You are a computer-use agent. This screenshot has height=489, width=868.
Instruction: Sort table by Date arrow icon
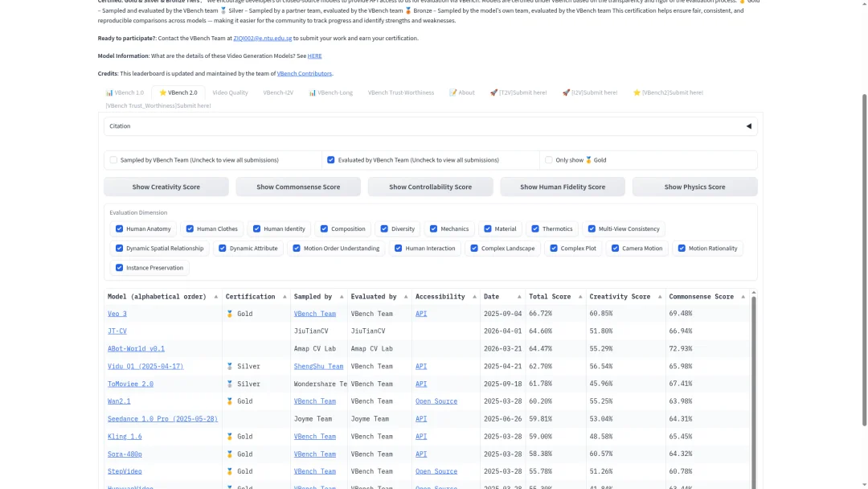point(519,297)
